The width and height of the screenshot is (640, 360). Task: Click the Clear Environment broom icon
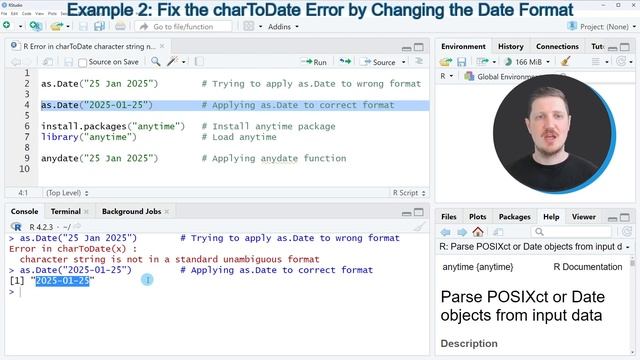tap(566, 62)
